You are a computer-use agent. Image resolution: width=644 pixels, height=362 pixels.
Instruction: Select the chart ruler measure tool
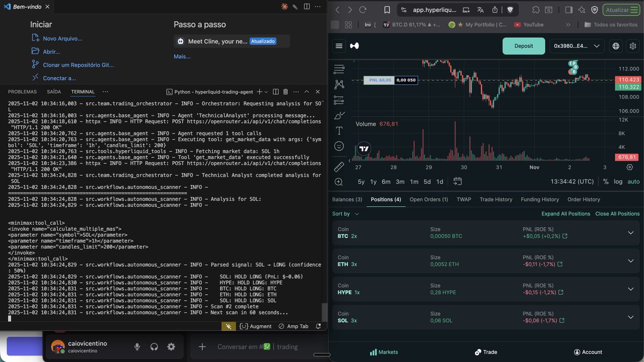click(x=339, y=166)
